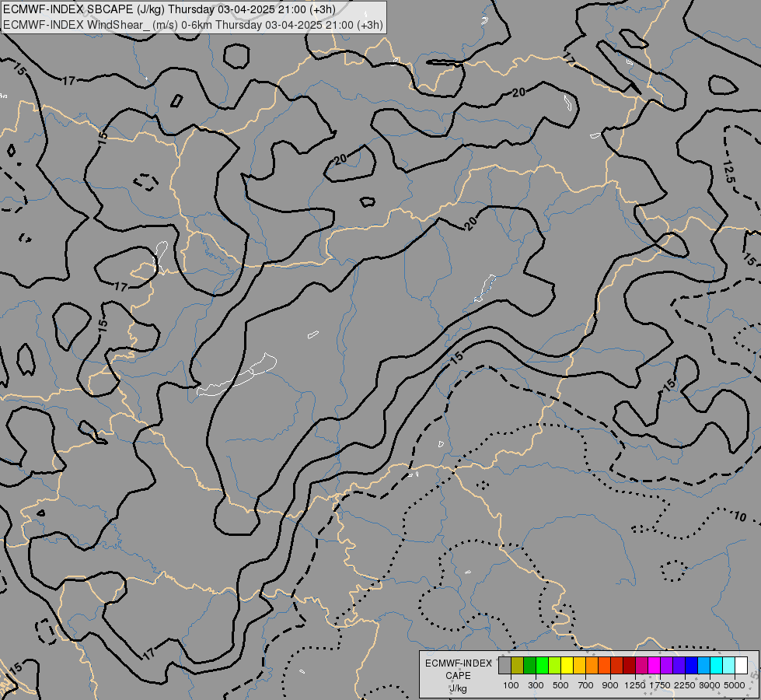
Task: Click the 1750 tick label in legend
Action: point(660,685)
